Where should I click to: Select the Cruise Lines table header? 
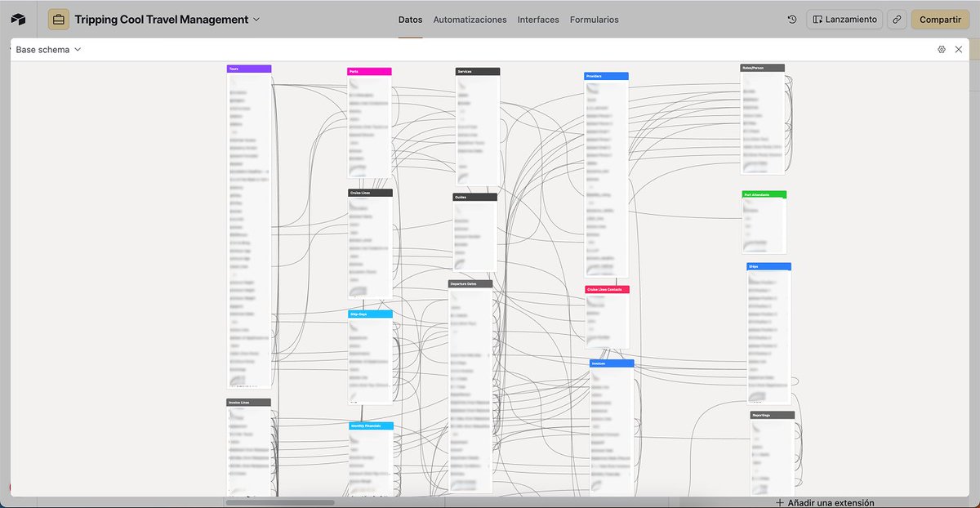pyautogui.click(x=370, y=194)
